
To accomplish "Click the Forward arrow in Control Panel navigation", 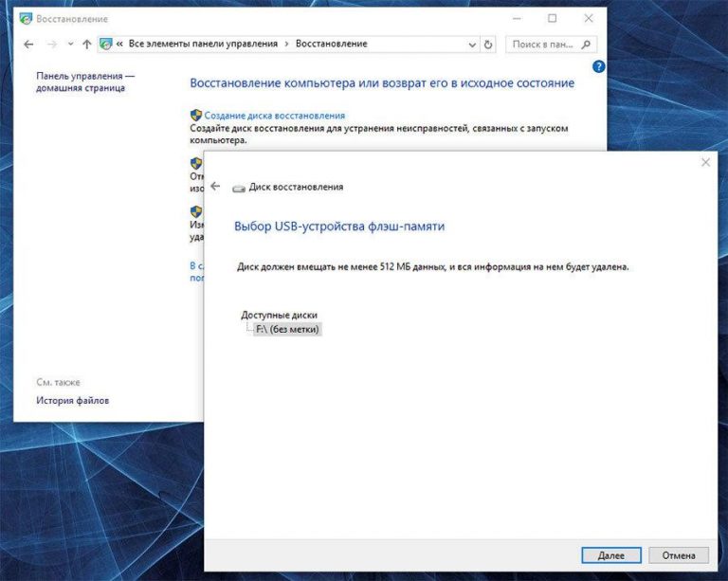I will (51, 45).
